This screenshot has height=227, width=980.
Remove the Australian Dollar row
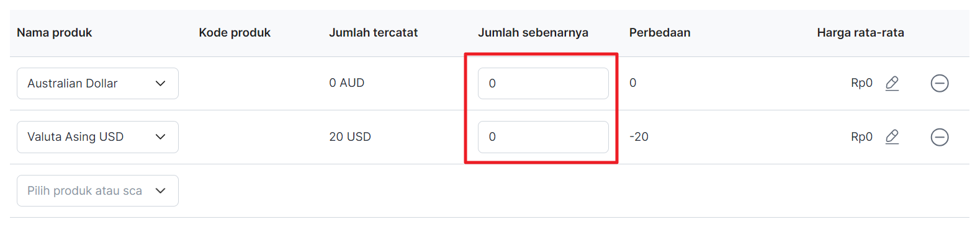[x=940, y=83]
